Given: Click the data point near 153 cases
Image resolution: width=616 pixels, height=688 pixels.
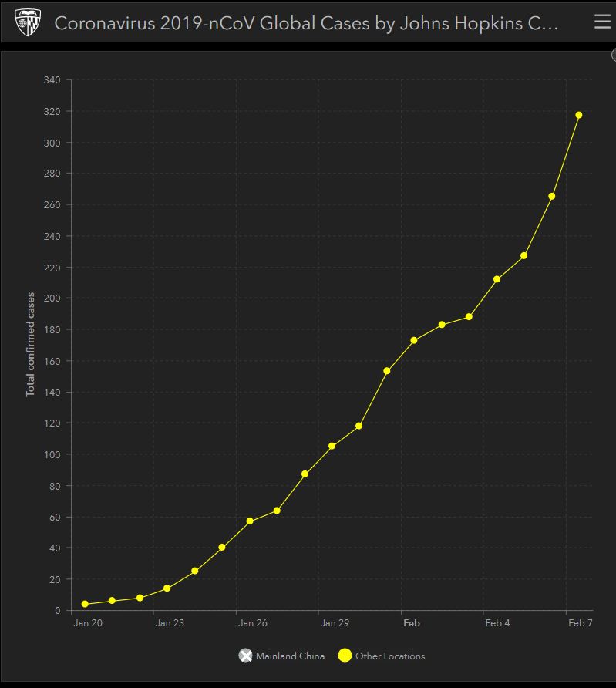Looking at the screenshot, I should pos(386,371).
